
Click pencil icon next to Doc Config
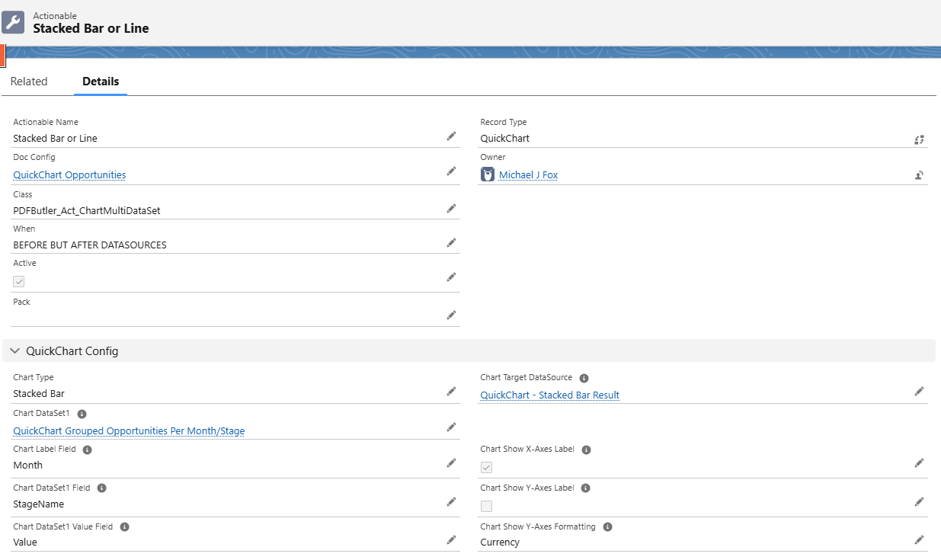452,171
